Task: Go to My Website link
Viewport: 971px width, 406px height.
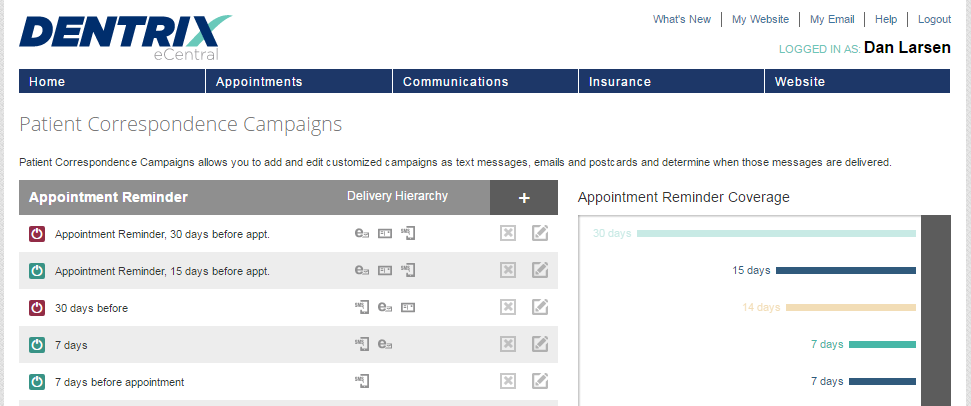Action: [760, 19]
